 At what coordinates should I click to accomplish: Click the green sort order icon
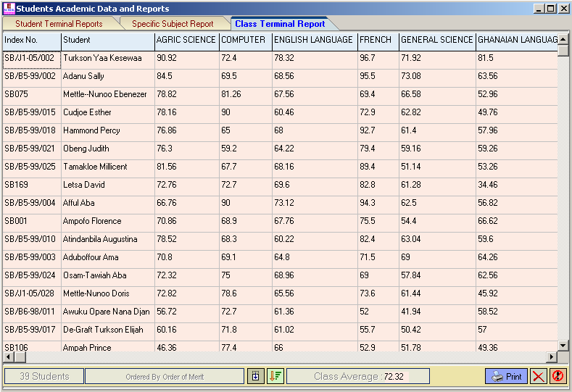[x=275, y=376]
